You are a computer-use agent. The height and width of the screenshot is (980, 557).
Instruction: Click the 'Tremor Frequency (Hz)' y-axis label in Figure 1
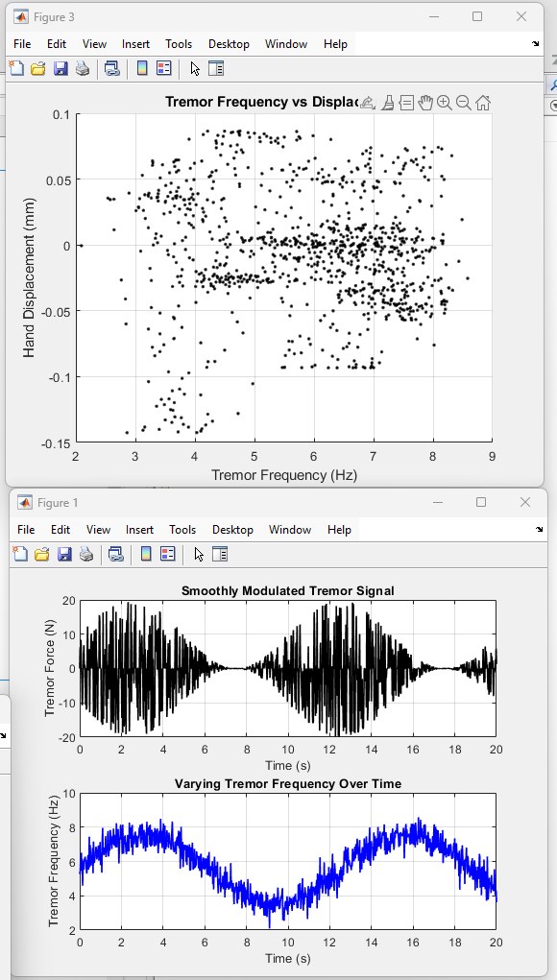click(x=53, y=861)
